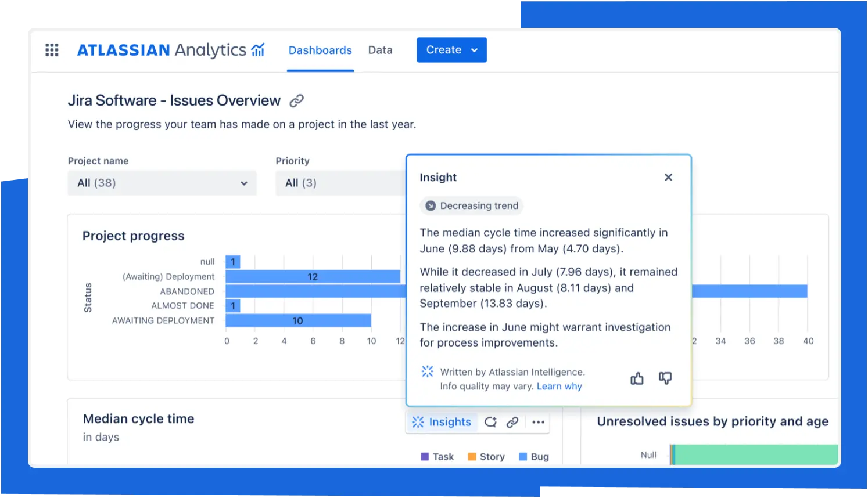Click Unresolved issues by priority and age title

click(713, 421)
